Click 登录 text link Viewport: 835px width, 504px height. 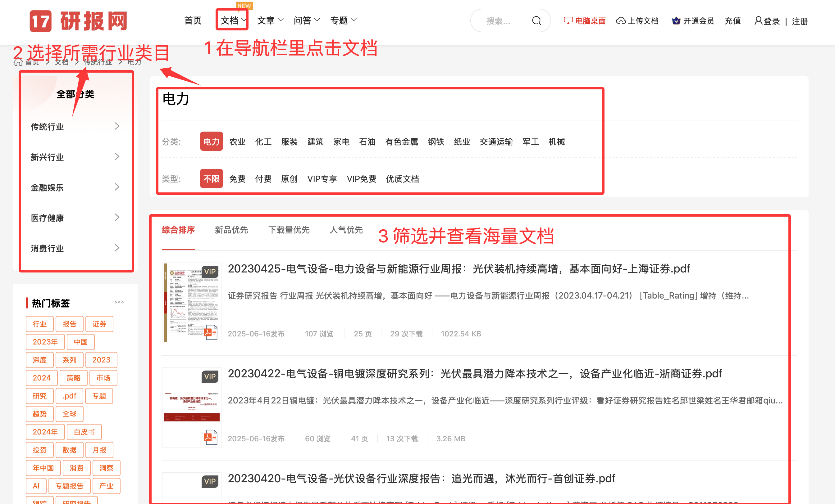point(772,21)
